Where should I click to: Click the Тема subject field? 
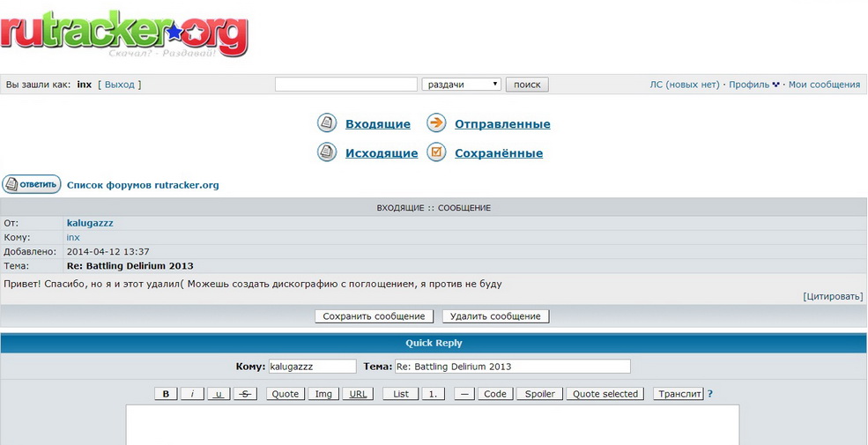[x=513, y=367]
